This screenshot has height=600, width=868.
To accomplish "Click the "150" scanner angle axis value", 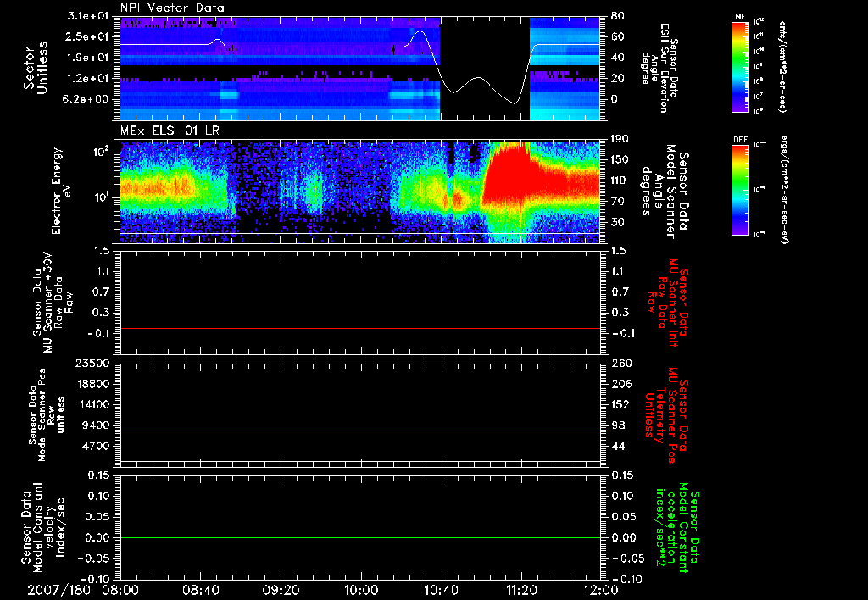I will (x=620, y=159).
